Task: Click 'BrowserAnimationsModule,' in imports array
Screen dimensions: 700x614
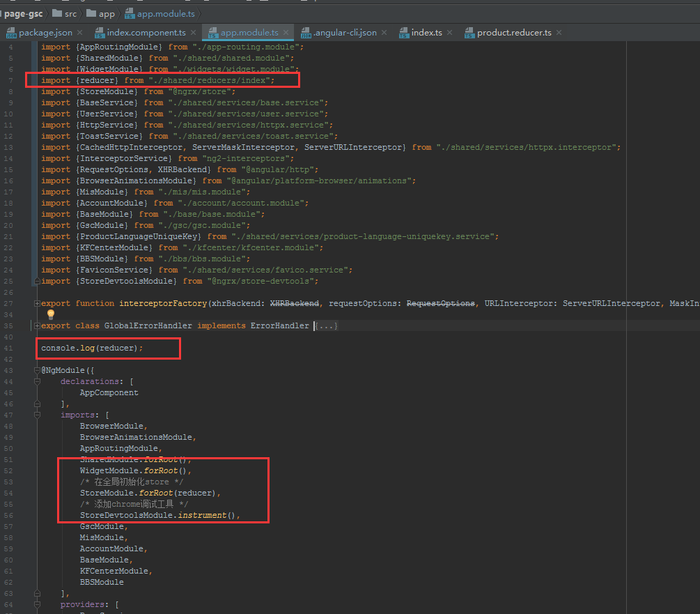Action: pos(138,437)
